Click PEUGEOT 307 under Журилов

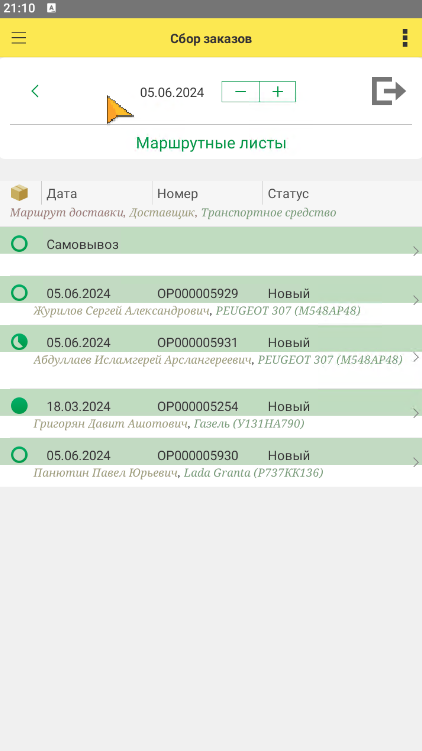tap(288, 311)
